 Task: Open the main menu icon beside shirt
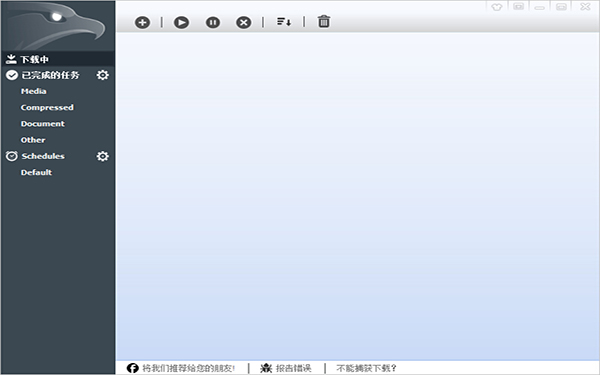click(x=518, y=7)
